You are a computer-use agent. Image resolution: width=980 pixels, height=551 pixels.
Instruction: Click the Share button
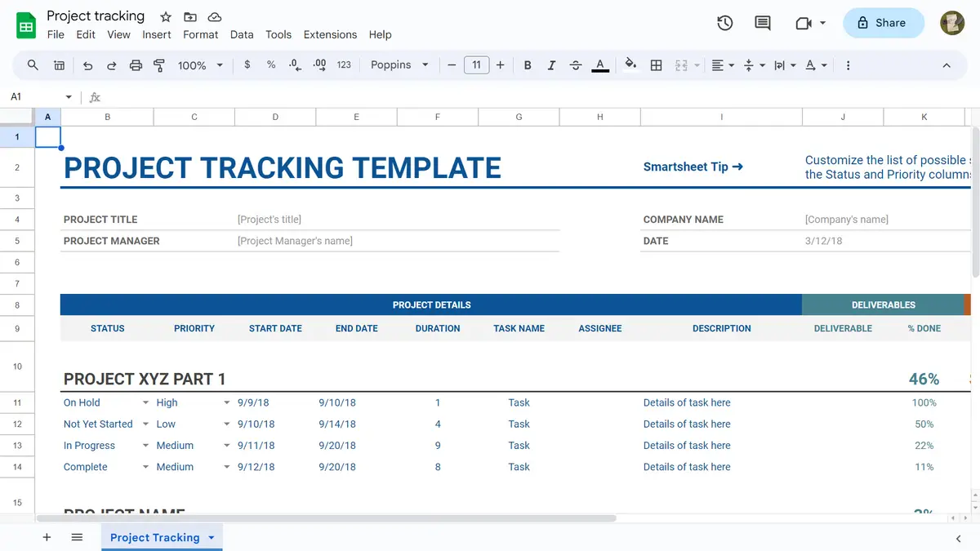pyautogui.click(x=883, y=23)
